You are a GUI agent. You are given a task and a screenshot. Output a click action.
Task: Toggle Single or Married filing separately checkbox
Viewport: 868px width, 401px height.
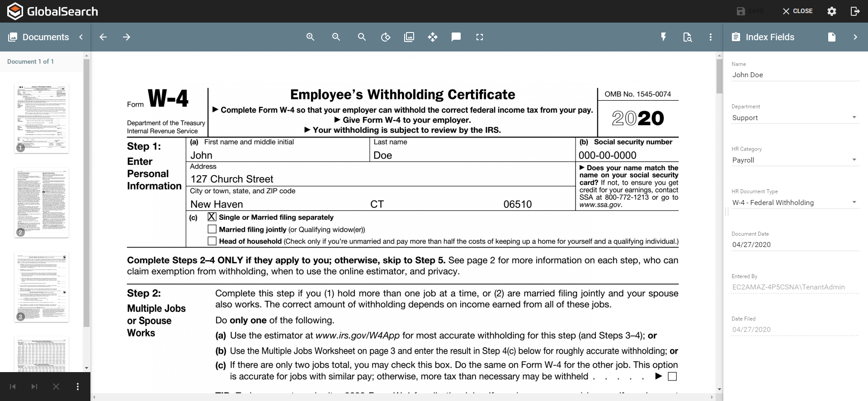click(x=212, y=217)
